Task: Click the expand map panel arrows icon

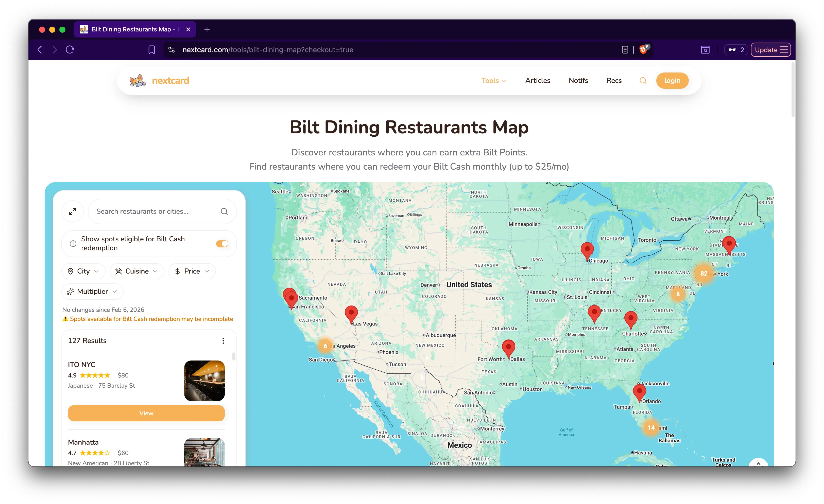Action: pos(73,211)
